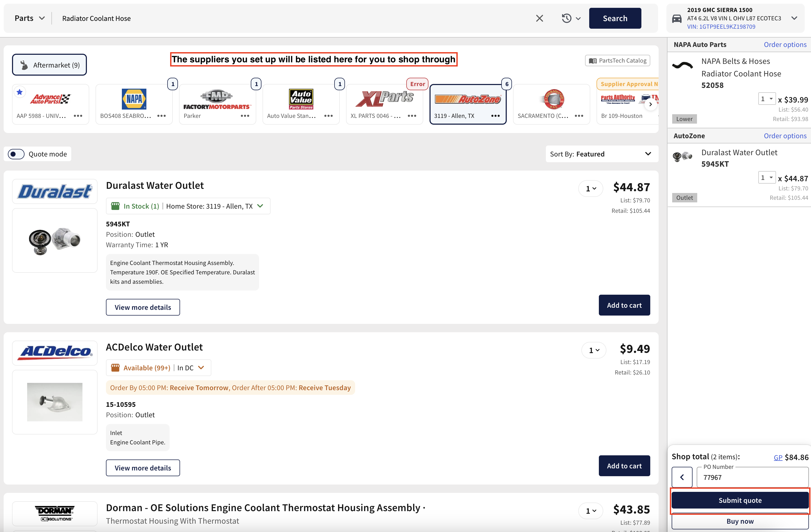Open AutoZone Order options link
The width and height of the screenshot is (811, 532).
coord(785,136)
